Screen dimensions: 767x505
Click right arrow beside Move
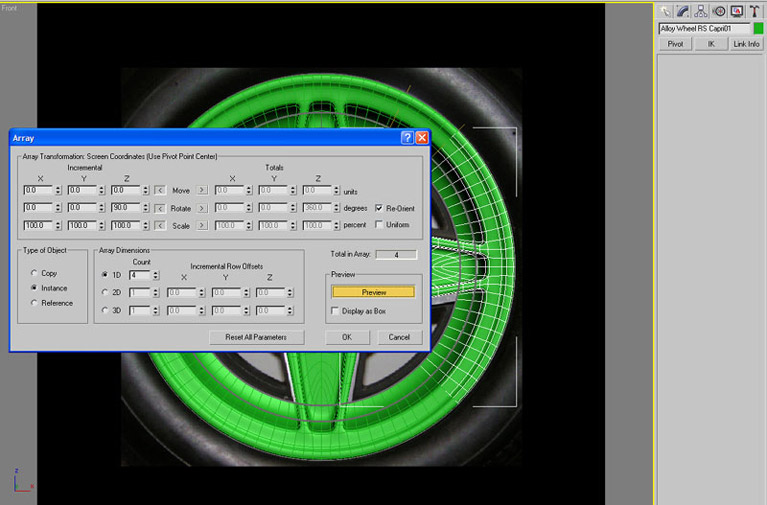[201, 190]
